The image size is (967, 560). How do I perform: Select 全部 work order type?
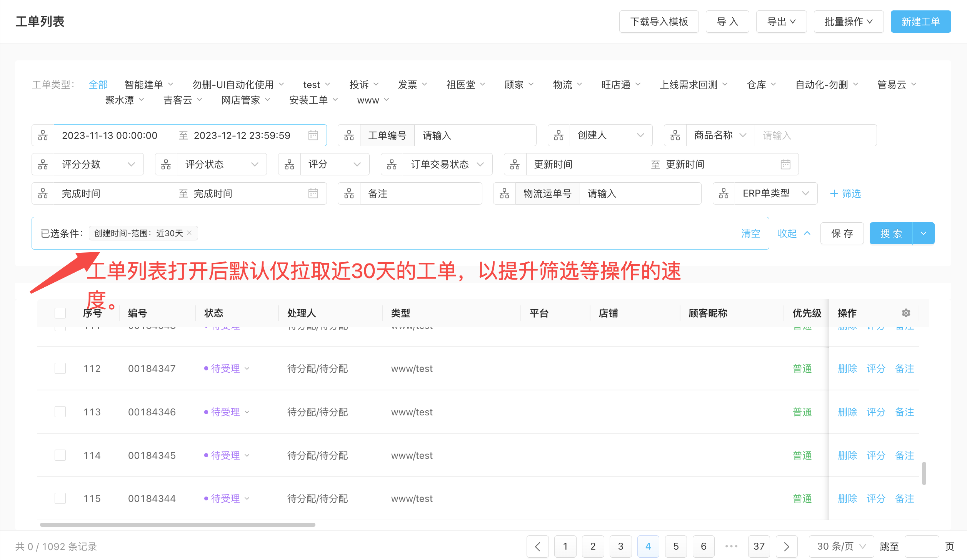[x=98, y=85]
